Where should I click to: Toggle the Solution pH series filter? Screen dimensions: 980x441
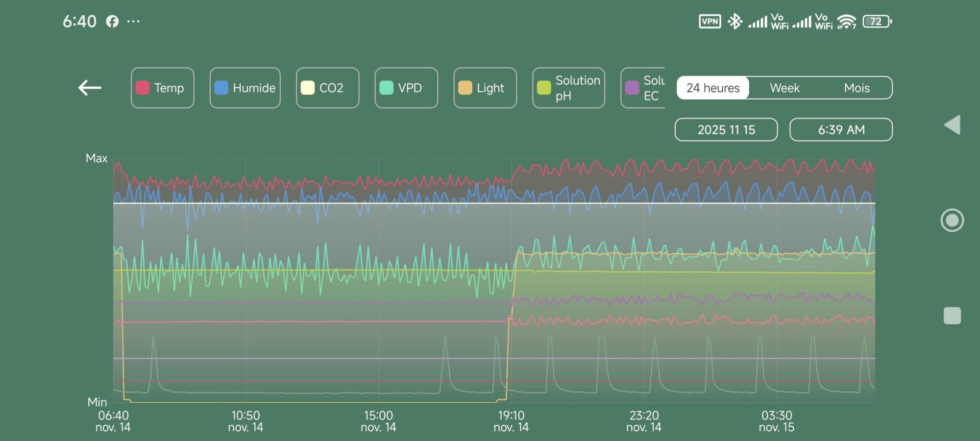[568, 88]
